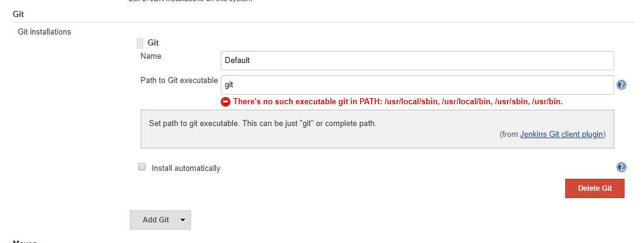The width and height of the screenshot is (644, 243).
Task: Click the bold Git installation title
Action: [x=153, y=42]
